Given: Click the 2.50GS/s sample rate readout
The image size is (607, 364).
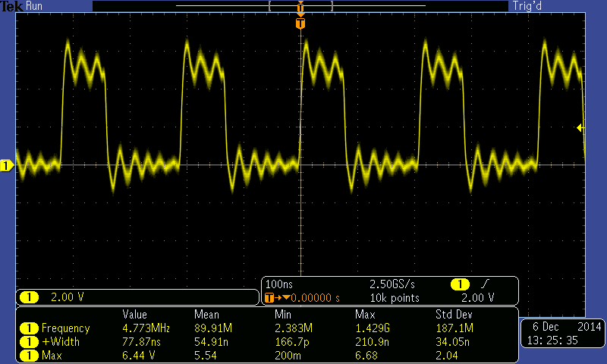Looking at the screenshot, I should tap(392, 284).
